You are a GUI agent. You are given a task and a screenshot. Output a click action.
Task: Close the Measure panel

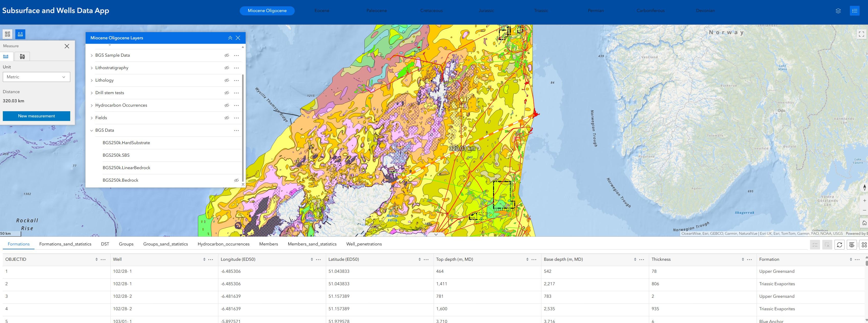[67, 46]
